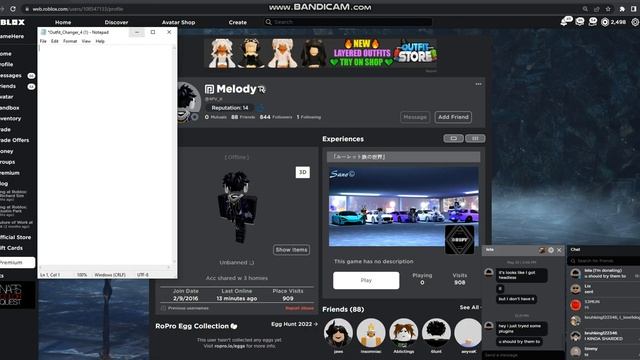
Task: Open the I KINDA SHARDED conversation
Action: [603, 336]
